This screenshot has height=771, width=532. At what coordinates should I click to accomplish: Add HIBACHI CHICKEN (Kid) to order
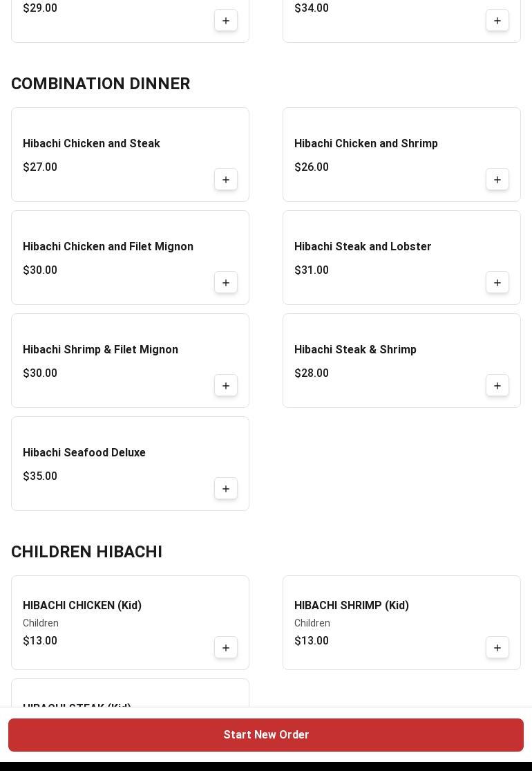(226, 648)
